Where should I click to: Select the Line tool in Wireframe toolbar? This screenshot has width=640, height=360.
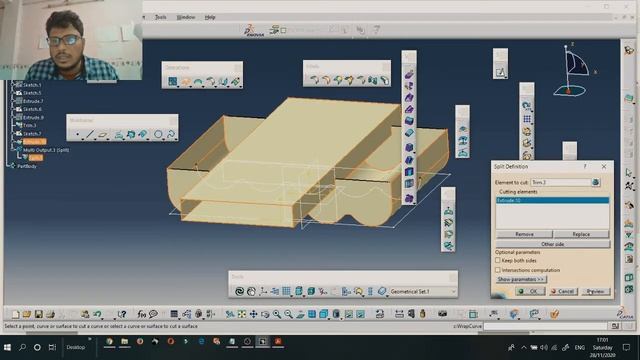pos(90,133)
